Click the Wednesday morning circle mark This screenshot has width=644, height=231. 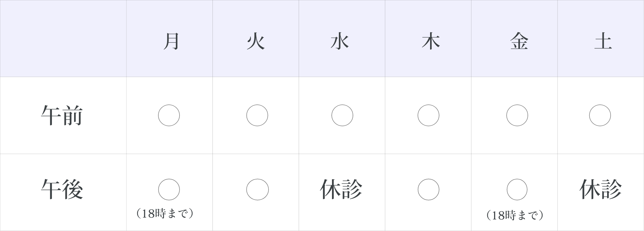(x=342, y=115)
